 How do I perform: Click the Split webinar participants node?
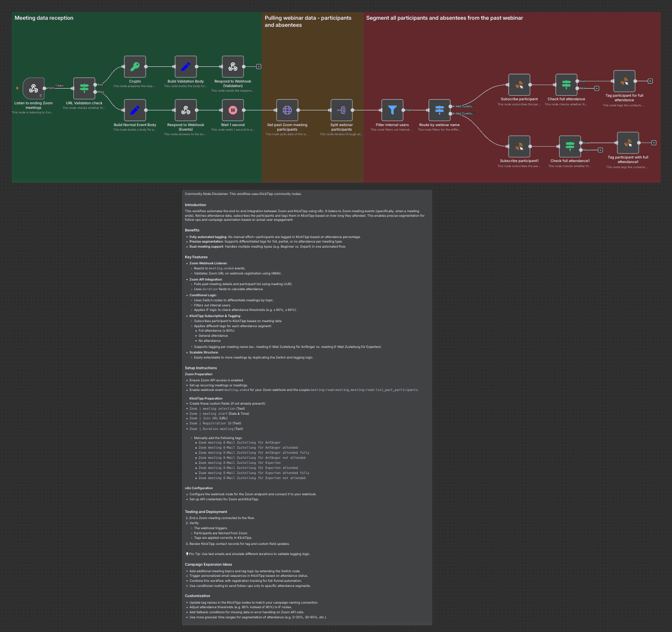click(x=342, y=110)
